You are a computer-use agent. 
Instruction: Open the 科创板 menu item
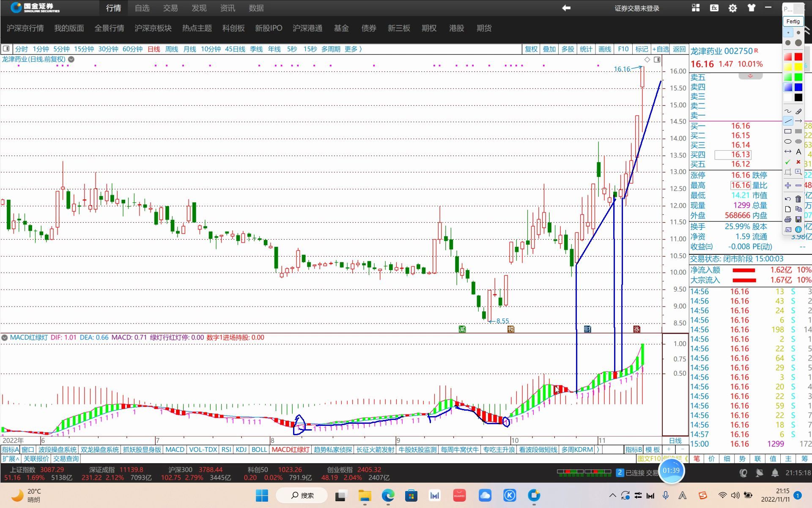[233, 28]
